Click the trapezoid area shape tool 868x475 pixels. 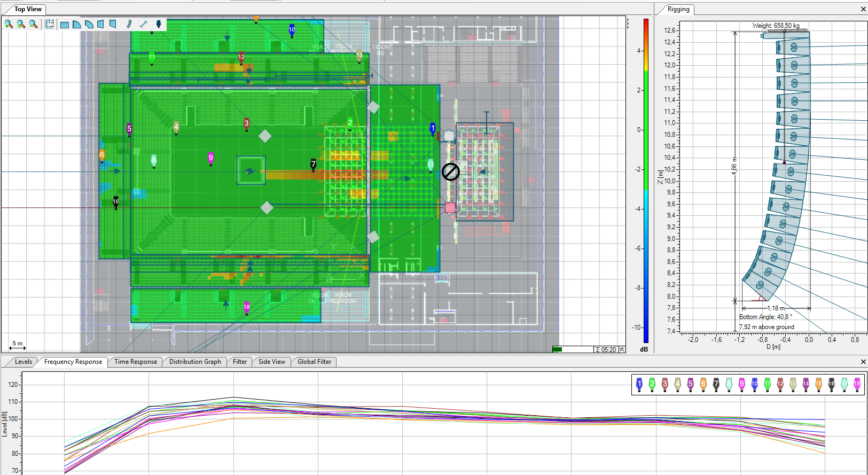pyautogui.click(x=100, y=24)
